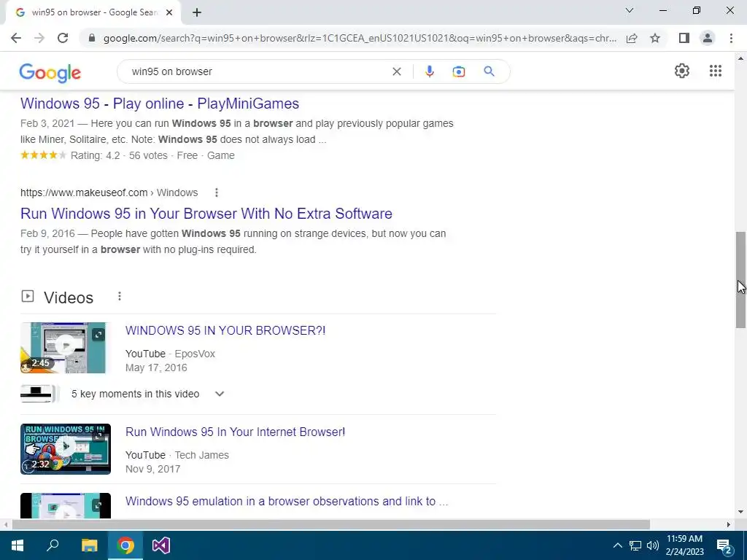The height and width of the screenshot is (560, 747).
Task: Close the win95 on browser tab
Action: click(x=169, y=12)
